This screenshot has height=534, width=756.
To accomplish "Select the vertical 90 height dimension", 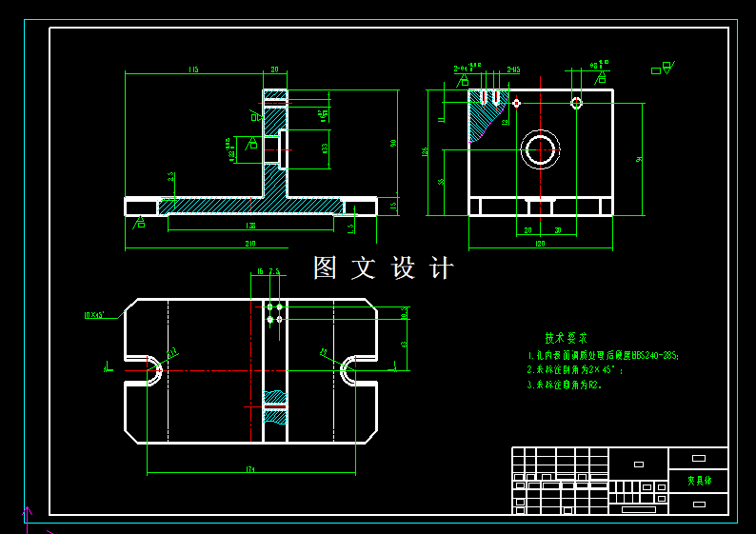I will coord(393,143).
